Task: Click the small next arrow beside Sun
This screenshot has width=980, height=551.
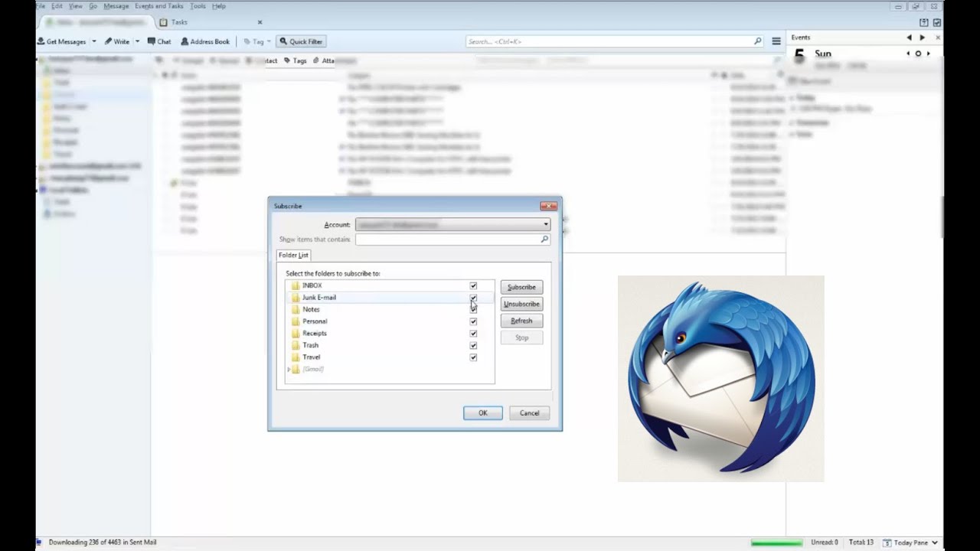Action: (929, 54)
